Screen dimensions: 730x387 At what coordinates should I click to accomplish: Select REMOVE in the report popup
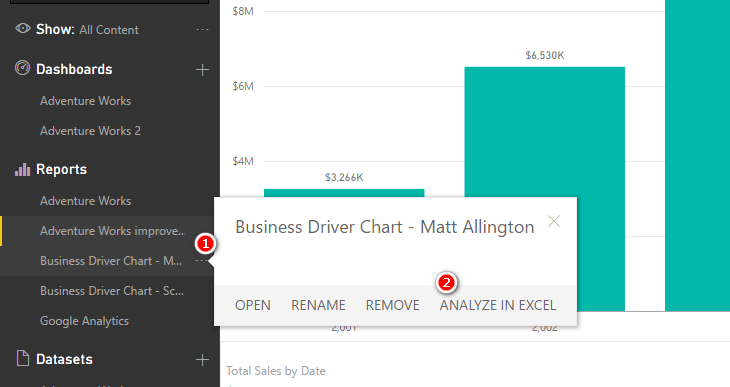[x=392, y=306]
